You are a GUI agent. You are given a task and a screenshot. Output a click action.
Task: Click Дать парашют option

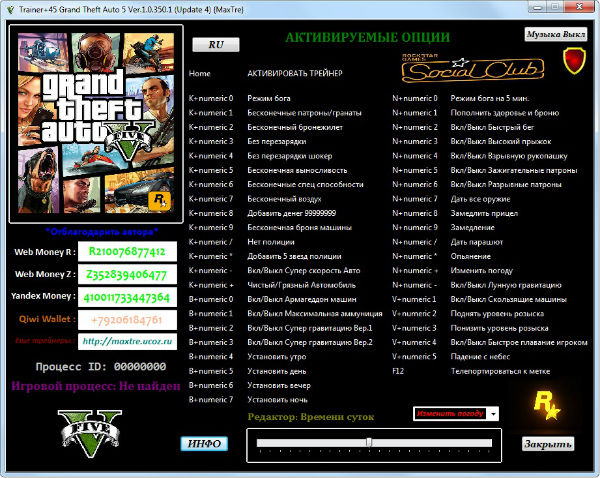[x=477, y=242]
